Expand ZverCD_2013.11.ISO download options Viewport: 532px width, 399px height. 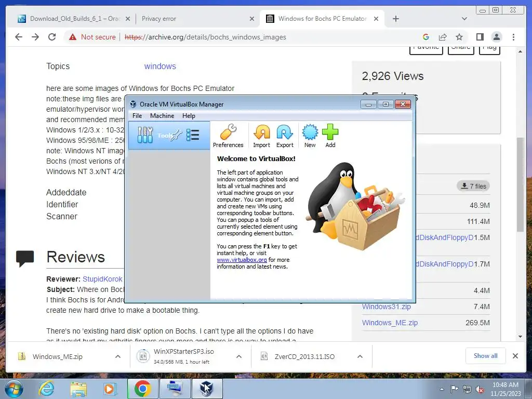pyautogui.click(x=360, y=356)
